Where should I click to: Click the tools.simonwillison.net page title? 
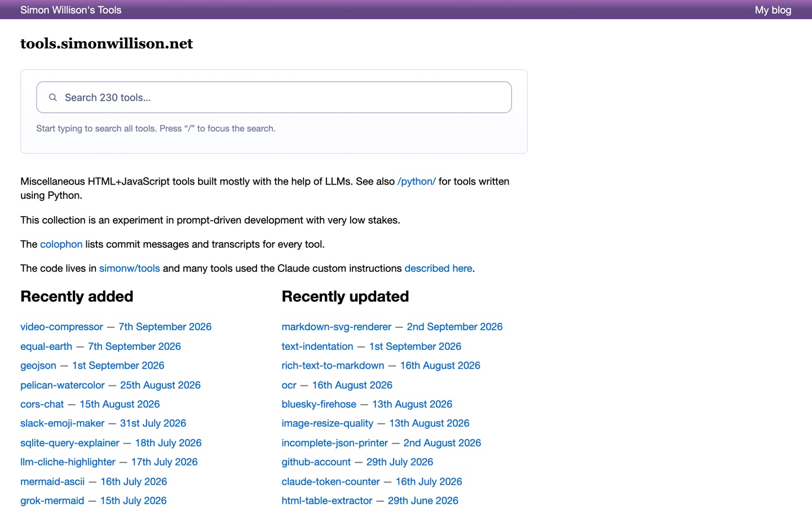coord(107,43)
